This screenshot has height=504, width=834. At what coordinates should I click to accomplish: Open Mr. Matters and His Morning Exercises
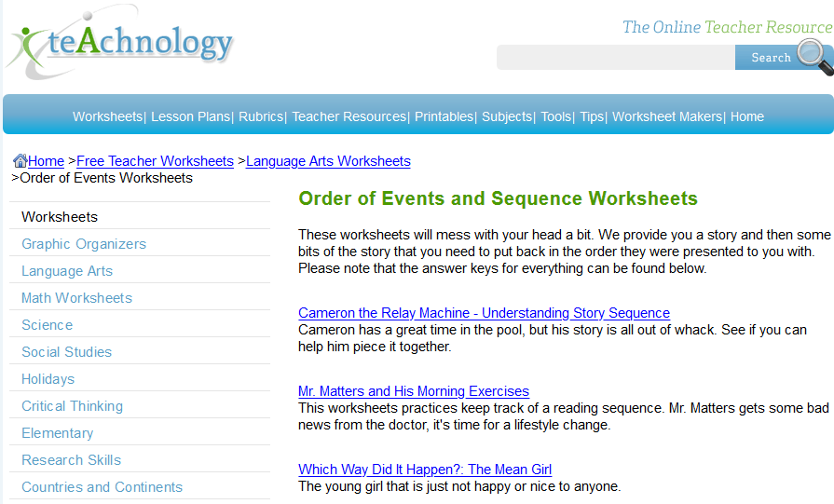414,391
